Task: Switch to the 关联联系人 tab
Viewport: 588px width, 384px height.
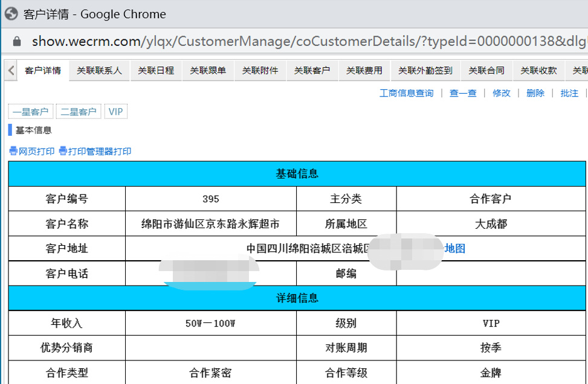Action: (99, 71)
